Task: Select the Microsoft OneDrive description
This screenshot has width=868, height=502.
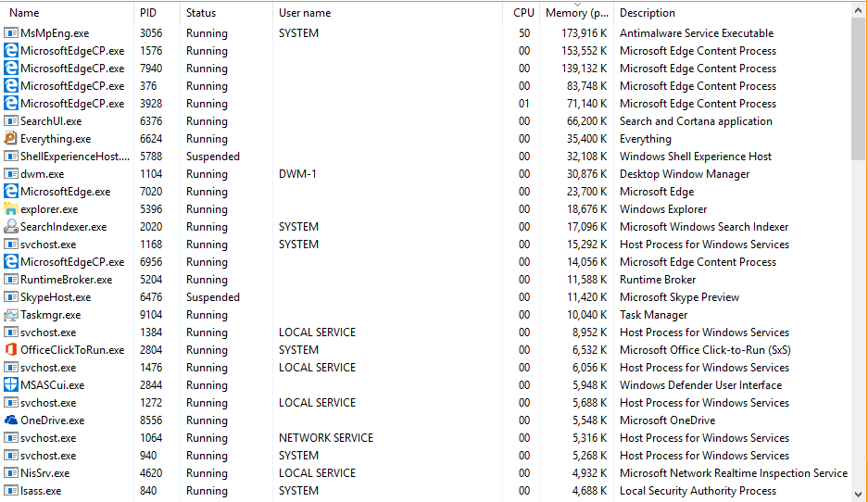Action: (x=667, y=420)
